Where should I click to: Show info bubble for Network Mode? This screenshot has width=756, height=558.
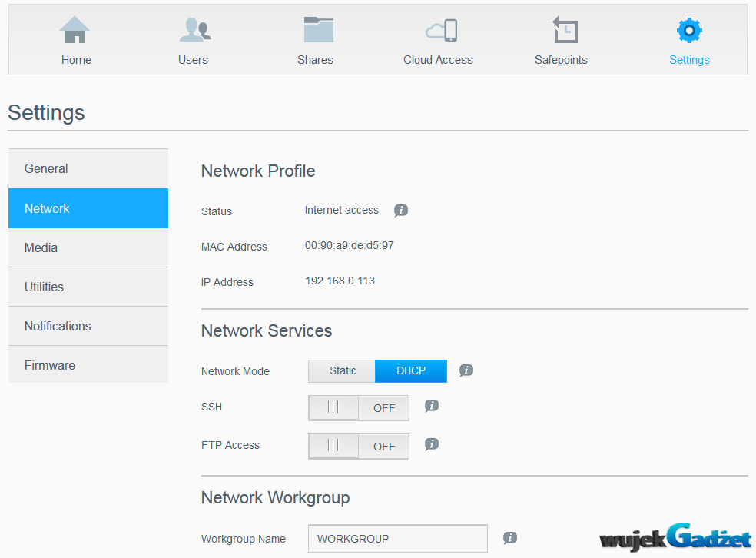pos(466,370)
